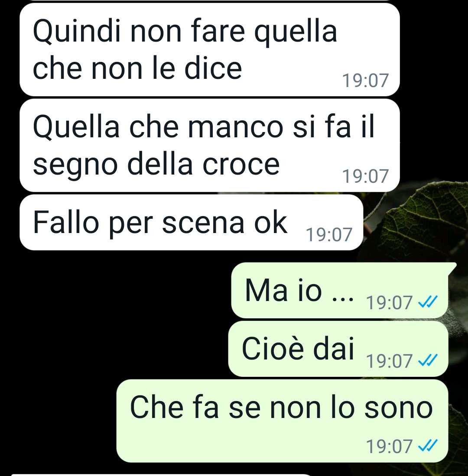Click the 19:07 time on "Ma io ..."

[x=389, y=302]
